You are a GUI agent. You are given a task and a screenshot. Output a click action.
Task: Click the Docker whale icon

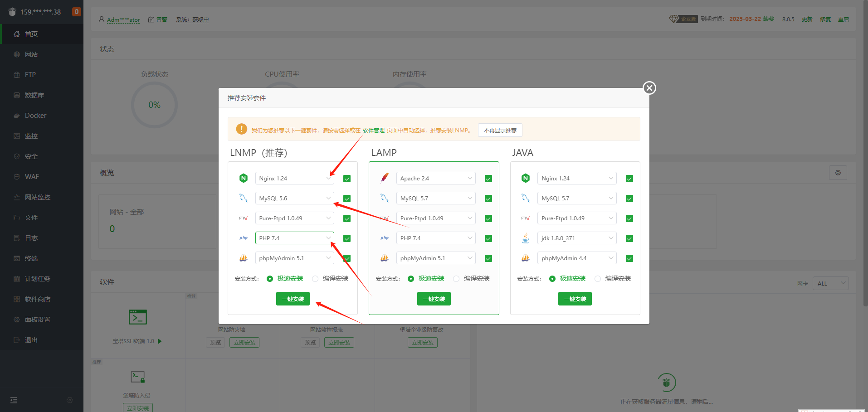(x=17, y=116)
